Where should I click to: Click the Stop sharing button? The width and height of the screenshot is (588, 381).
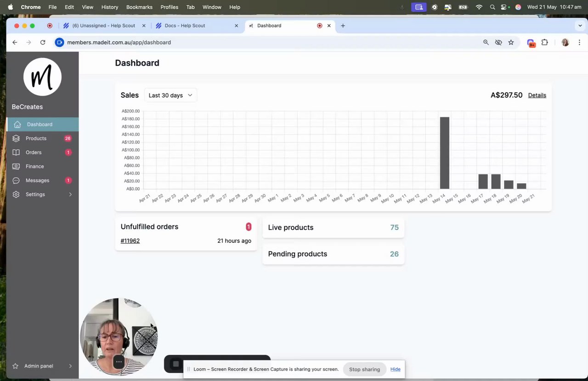click(x=364, y=369)
